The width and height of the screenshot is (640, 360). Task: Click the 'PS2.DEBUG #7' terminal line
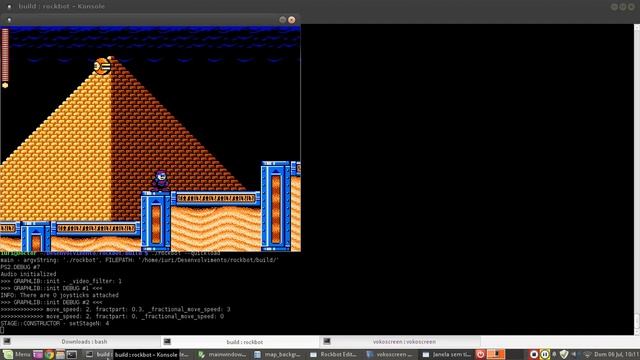point(20,267)
